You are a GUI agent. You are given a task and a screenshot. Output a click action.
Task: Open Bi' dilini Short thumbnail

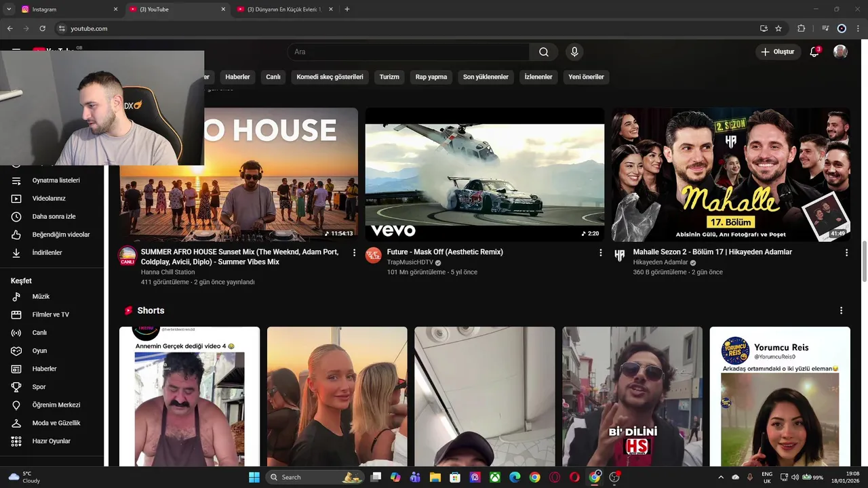click(632, 396)
